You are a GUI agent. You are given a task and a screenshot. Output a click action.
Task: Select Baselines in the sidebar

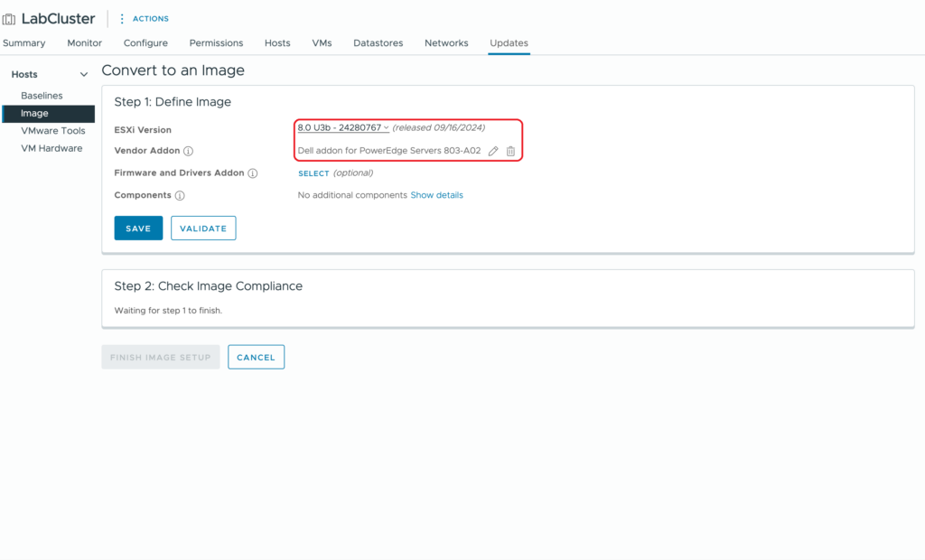pos(42,96)
